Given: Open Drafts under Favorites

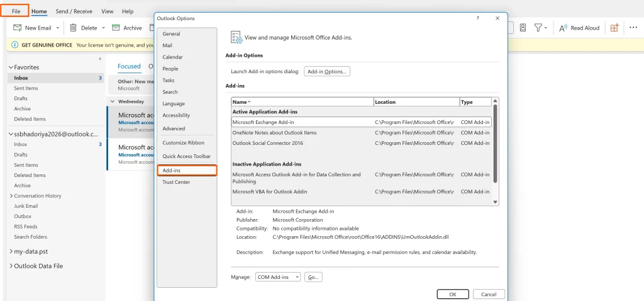Looking at the screenshot, I should click(21, 98).
